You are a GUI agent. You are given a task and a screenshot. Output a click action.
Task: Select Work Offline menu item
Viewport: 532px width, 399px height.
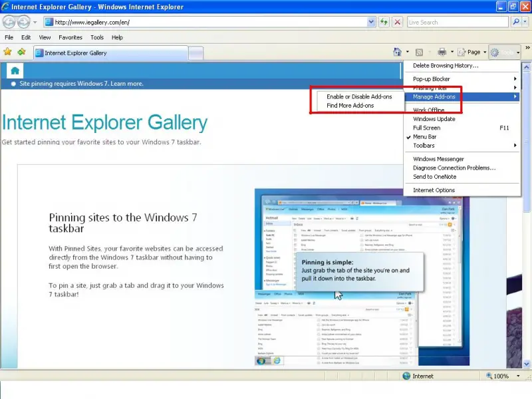pyautogui.click(x=462, y=110)
